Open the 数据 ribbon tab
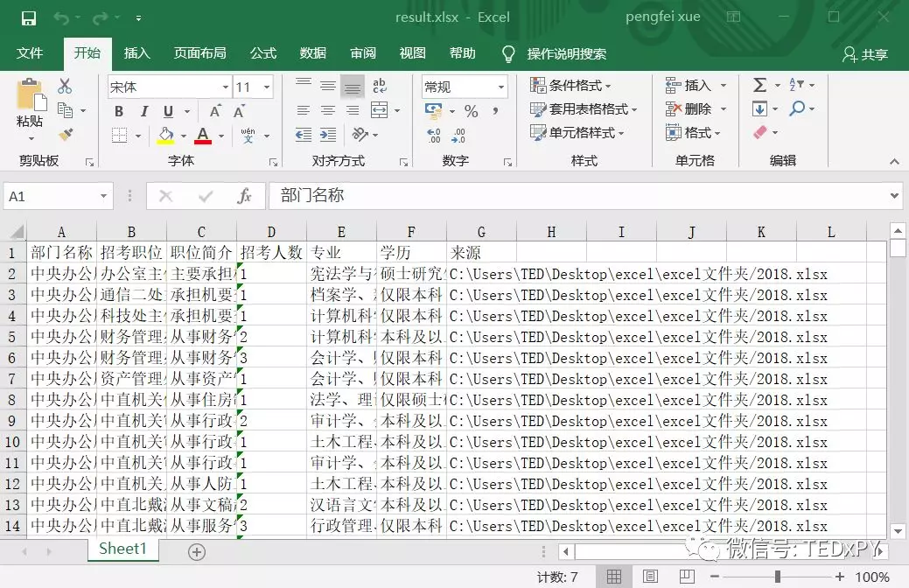Image resolution: width=909 pixels, height=588 pixels. coord(312,53)
